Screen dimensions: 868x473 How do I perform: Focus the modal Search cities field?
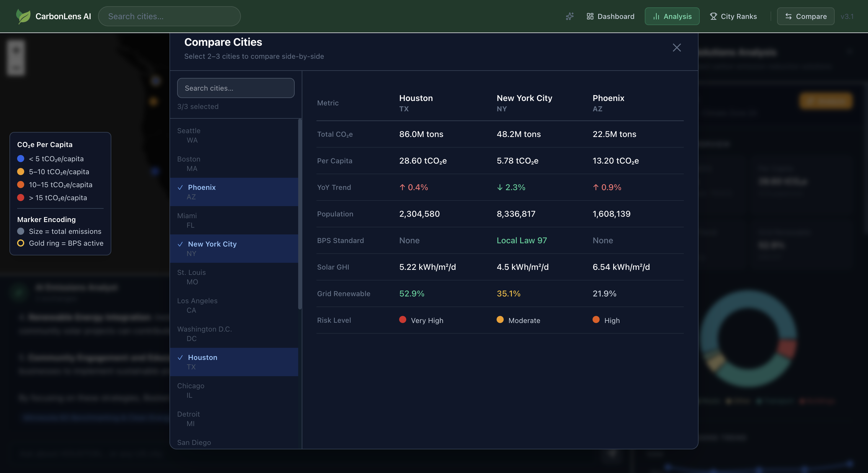236,88
